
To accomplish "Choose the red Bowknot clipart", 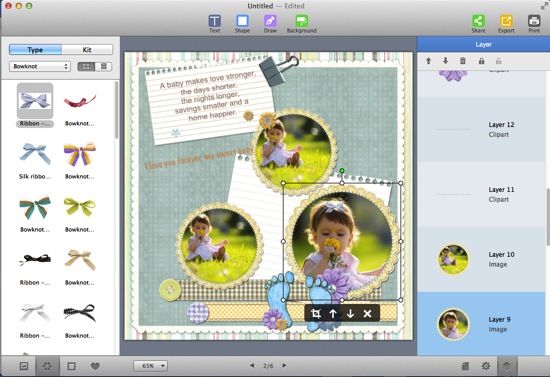I will 80,102.
